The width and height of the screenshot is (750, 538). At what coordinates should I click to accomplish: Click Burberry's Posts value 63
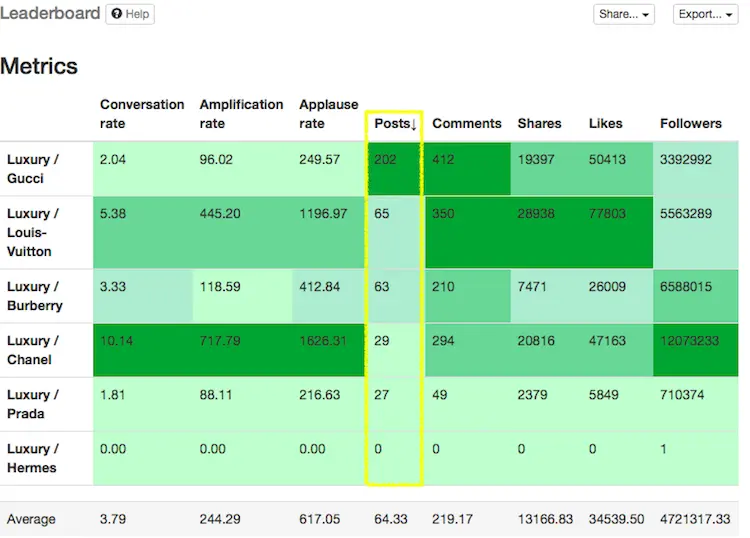[x=382, y=286]
